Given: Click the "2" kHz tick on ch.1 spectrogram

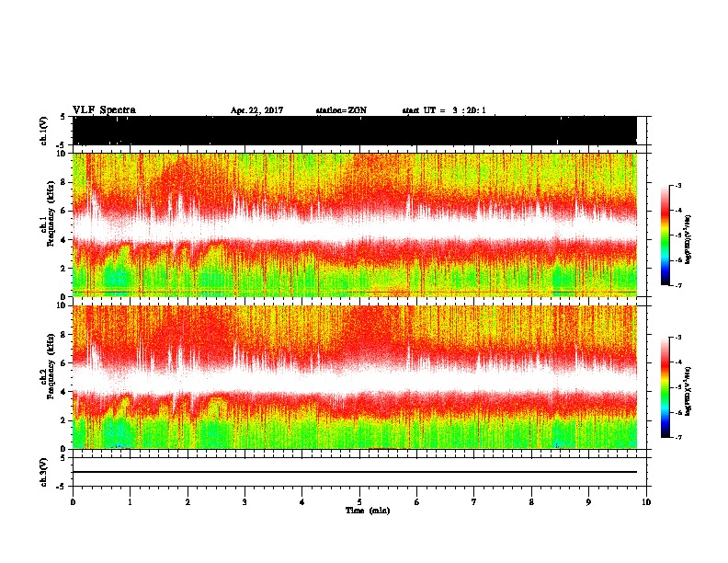Looking at the screenshot, I should tap(63, 268).
